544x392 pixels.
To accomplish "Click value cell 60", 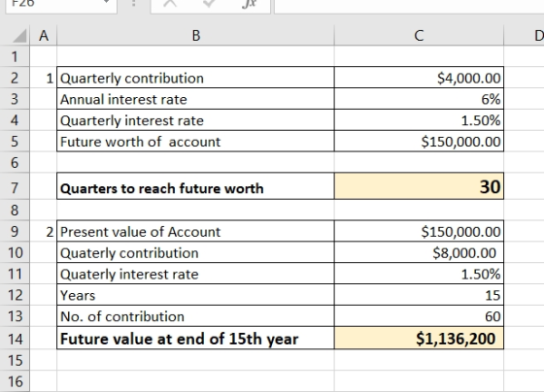I will point(419,316).
